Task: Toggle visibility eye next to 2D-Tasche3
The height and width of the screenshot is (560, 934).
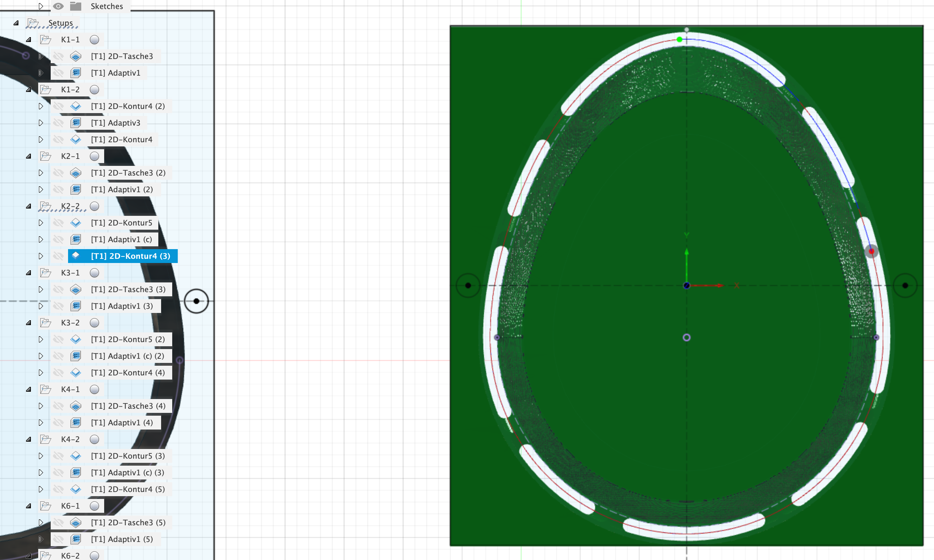Action: [x=59, y=56]
